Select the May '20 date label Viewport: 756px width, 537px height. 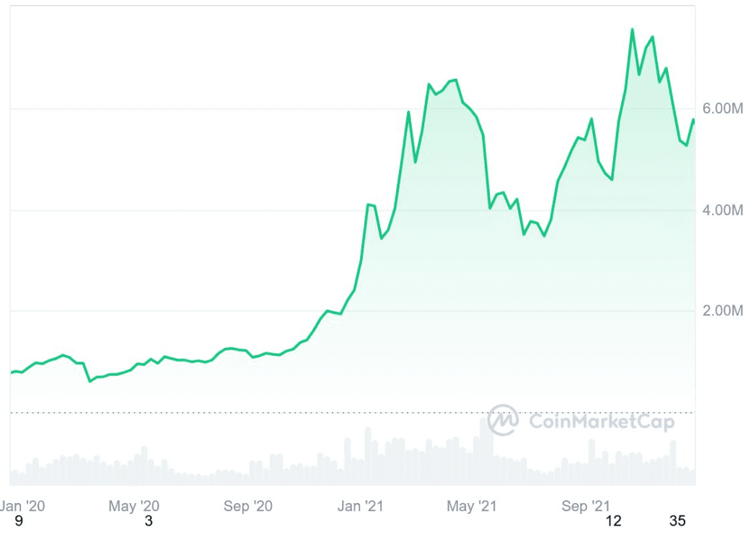click(134, 506)
